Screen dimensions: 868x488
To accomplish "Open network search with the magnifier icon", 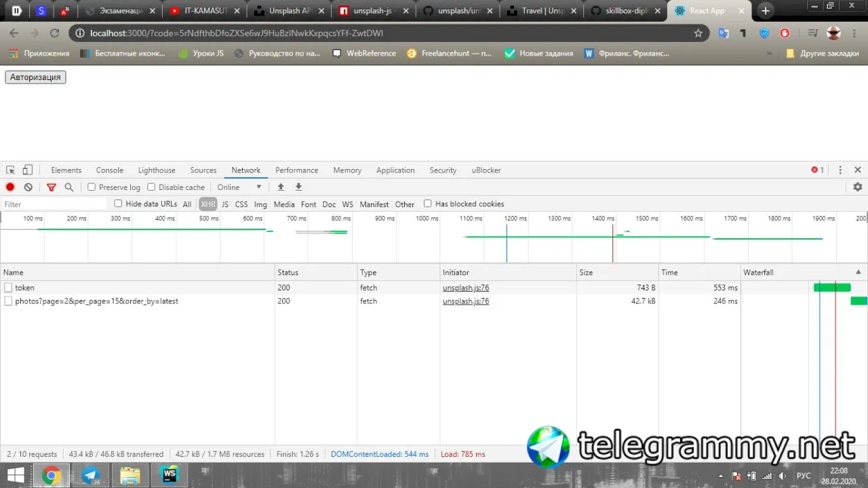I will (68, 187).
